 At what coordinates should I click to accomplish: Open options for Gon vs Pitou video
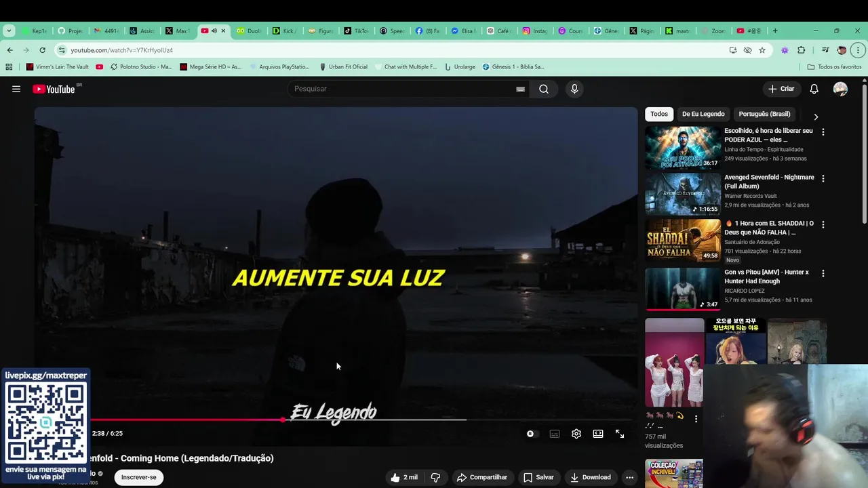point(823,273)
